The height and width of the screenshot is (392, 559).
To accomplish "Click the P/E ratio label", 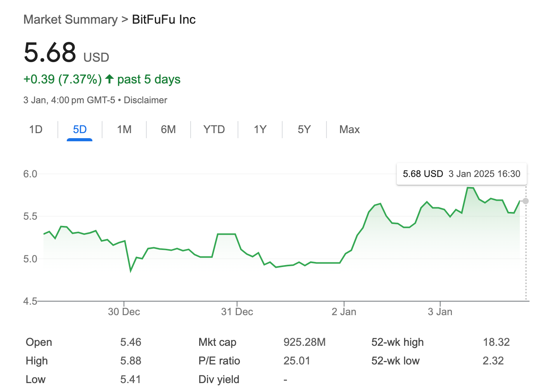I will (219, 361).
